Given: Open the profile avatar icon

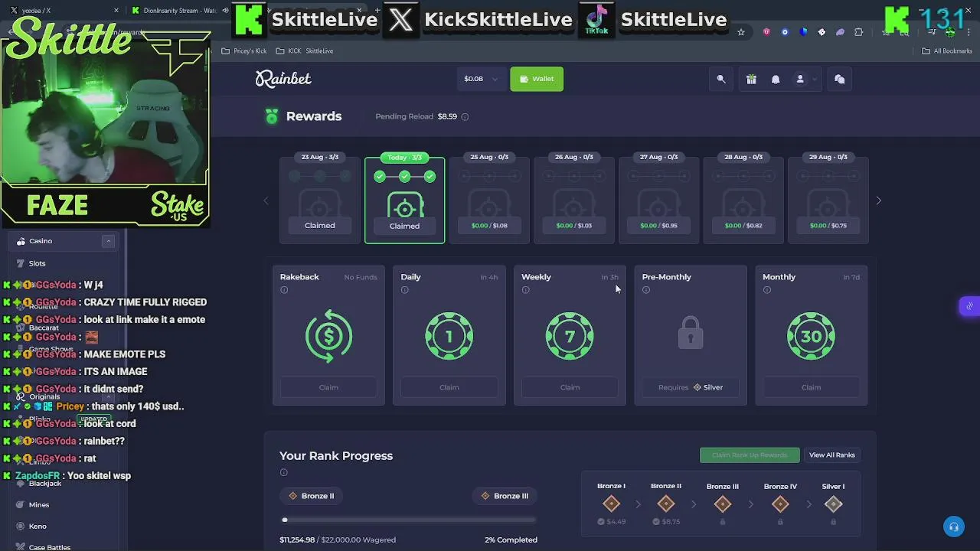Looking at the screenshot, I should tap(800, 79).
